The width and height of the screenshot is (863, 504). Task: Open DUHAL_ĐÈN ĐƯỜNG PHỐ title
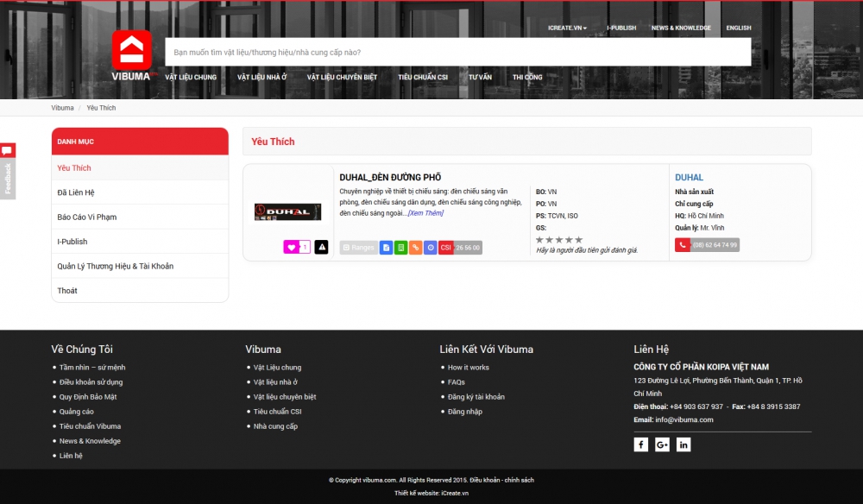click(x=390, y=177)
